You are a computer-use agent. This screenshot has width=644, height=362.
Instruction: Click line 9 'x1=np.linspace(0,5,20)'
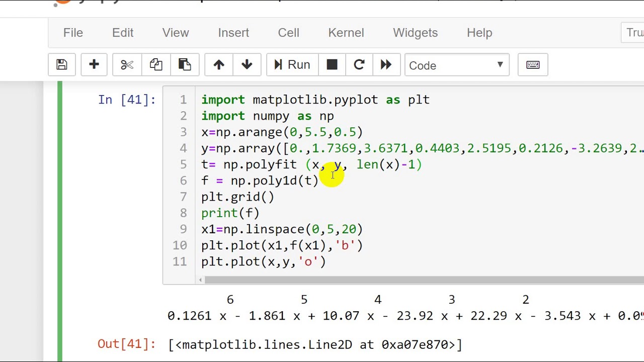pos(282,229)
